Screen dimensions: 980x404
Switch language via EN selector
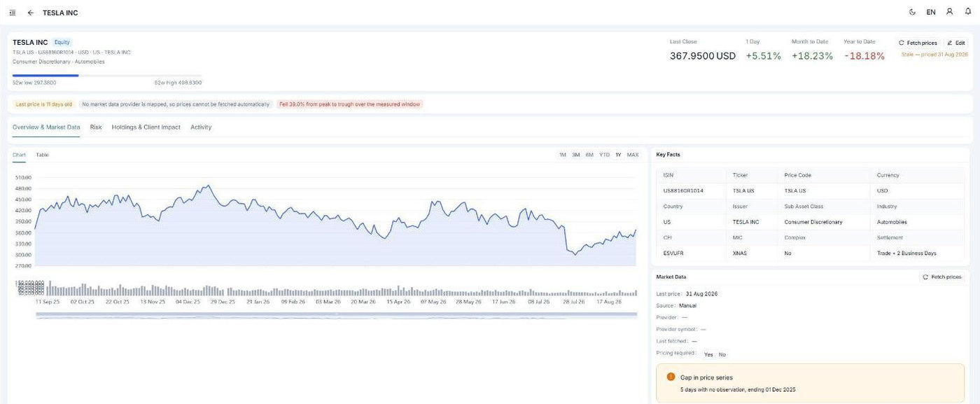click(x=931, y=12)
